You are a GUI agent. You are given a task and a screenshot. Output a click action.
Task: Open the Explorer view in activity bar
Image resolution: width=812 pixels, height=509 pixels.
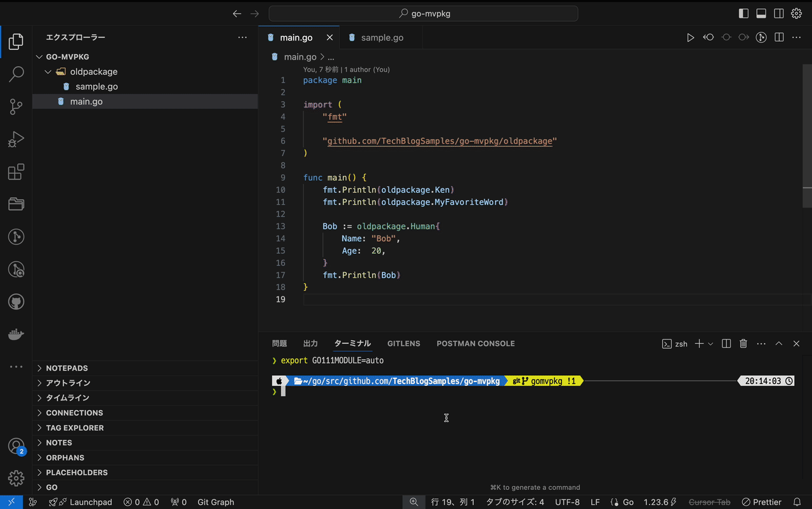(16, 42)
